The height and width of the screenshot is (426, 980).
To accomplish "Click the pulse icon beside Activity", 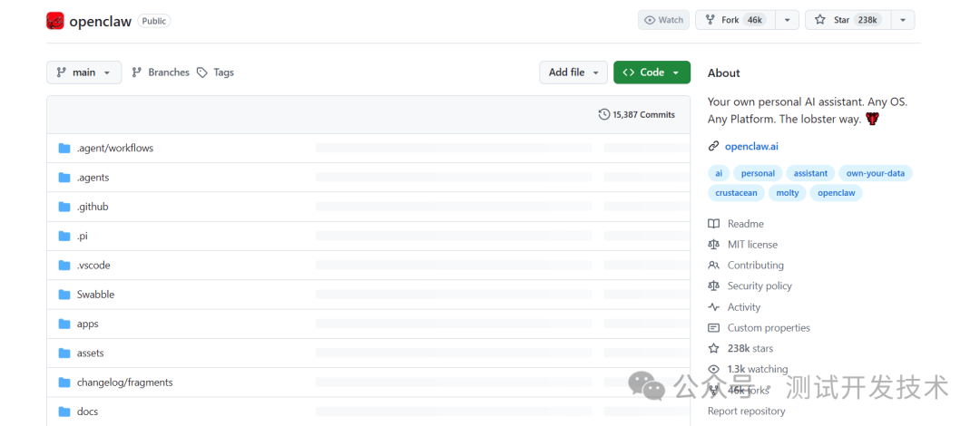I will click(713, 306).
